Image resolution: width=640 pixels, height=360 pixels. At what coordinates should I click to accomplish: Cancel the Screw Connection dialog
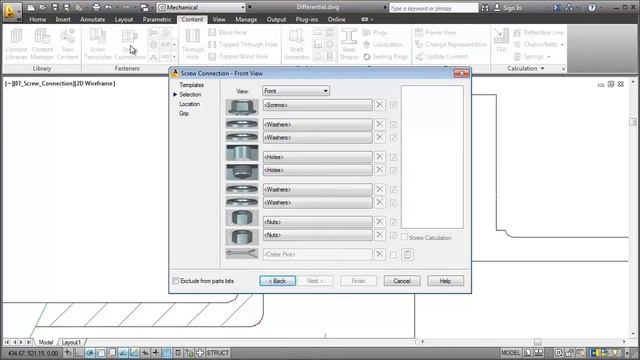(402, 281)
